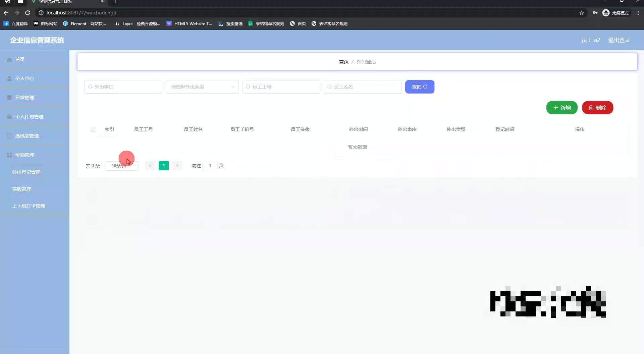Image resolution: width=644 pixels, height=354 pixels.
Task: Open 通讯录管理 using its contacts icon
Action: (9, 136)
